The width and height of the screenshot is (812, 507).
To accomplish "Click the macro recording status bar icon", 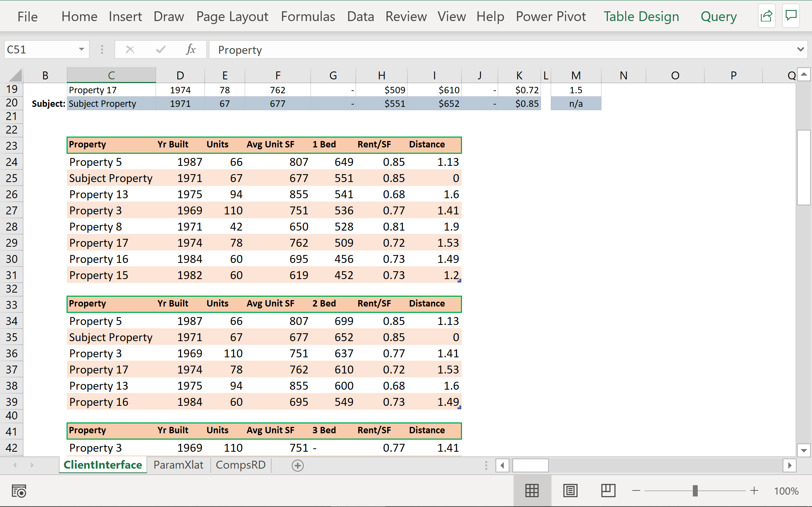I will pos(19,491).
